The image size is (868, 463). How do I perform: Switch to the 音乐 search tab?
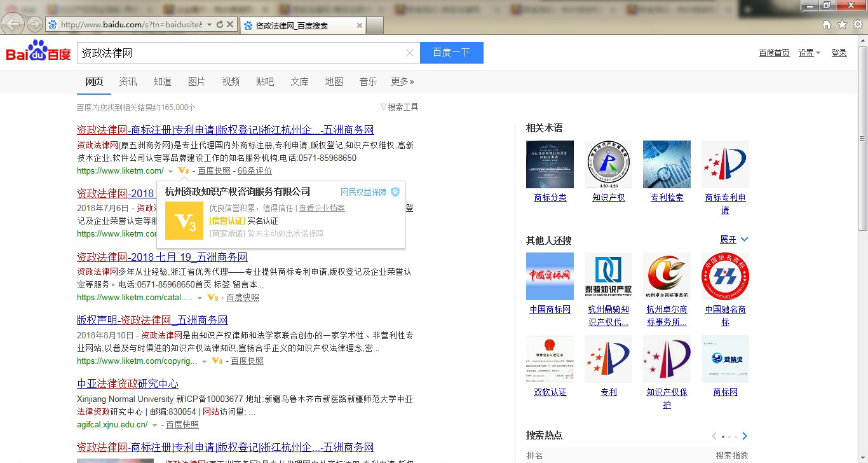coord(368,81)
